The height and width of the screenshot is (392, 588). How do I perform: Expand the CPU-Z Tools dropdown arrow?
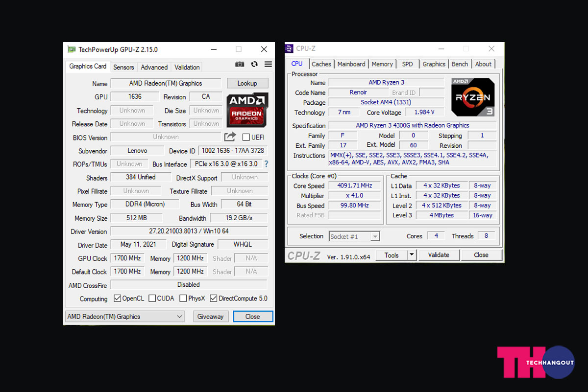[x=412, y=255]
